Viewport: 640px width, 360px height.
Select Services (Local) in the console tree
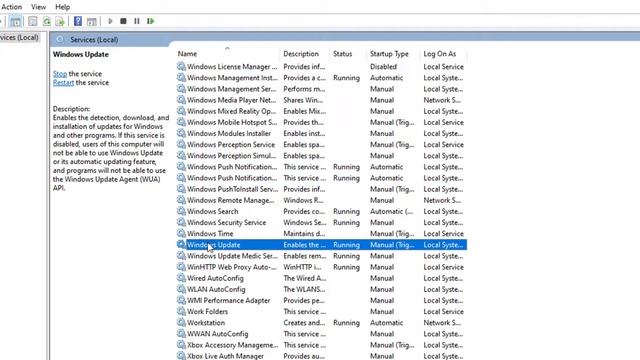(20, 38)
